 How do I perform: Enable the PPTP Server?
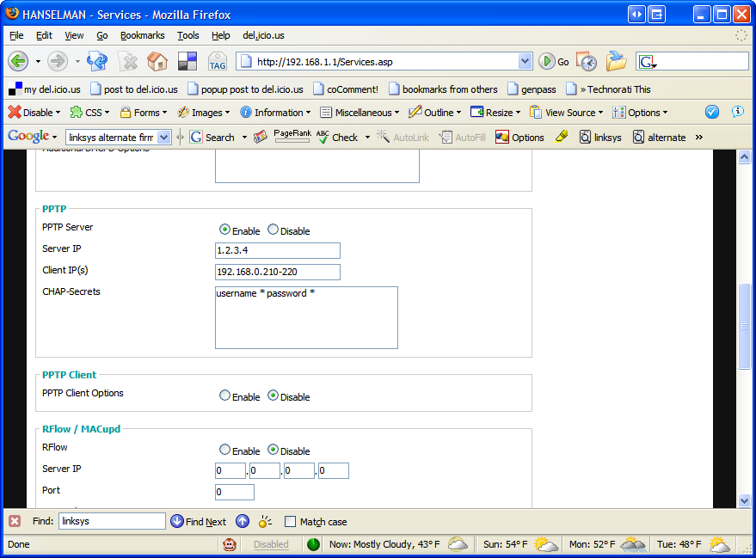coord(224,230)
